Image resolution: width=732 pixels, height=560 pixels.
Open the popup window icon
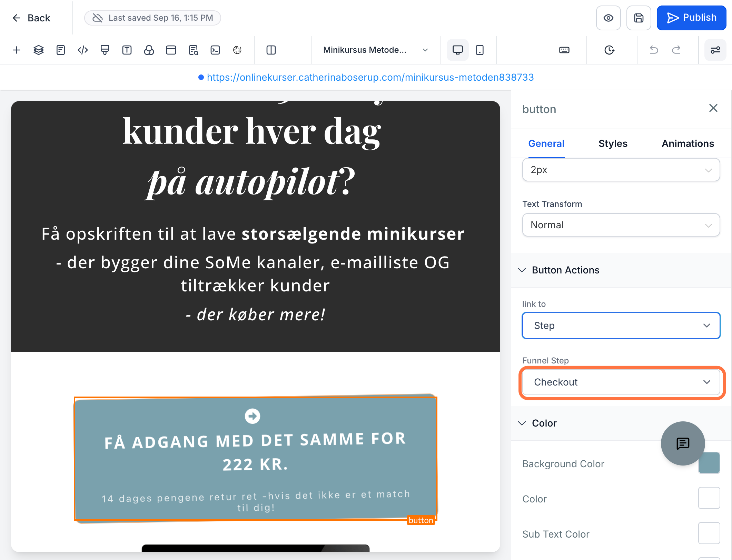pyautogui.click(x=171, y=50)
